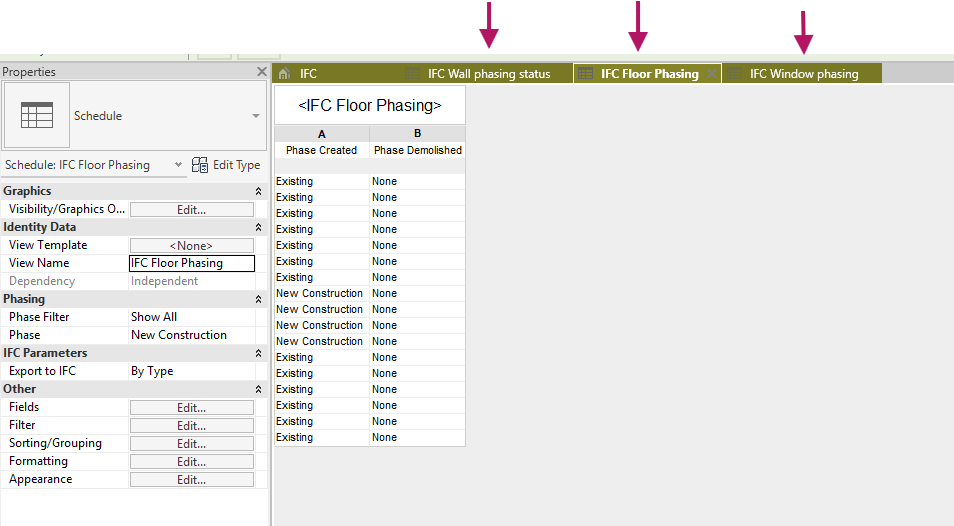Switch to the IFC Wall phasing status tab

[x=489, y=74]
